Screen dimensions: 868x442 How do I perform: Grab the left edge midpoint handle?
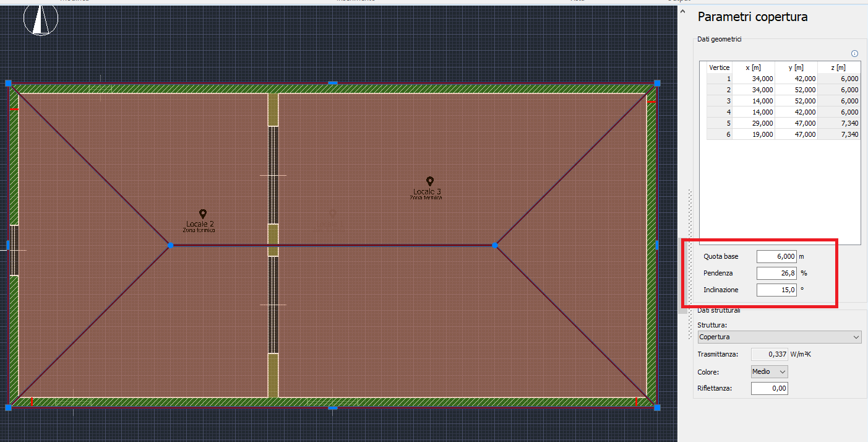pos(8,245)
